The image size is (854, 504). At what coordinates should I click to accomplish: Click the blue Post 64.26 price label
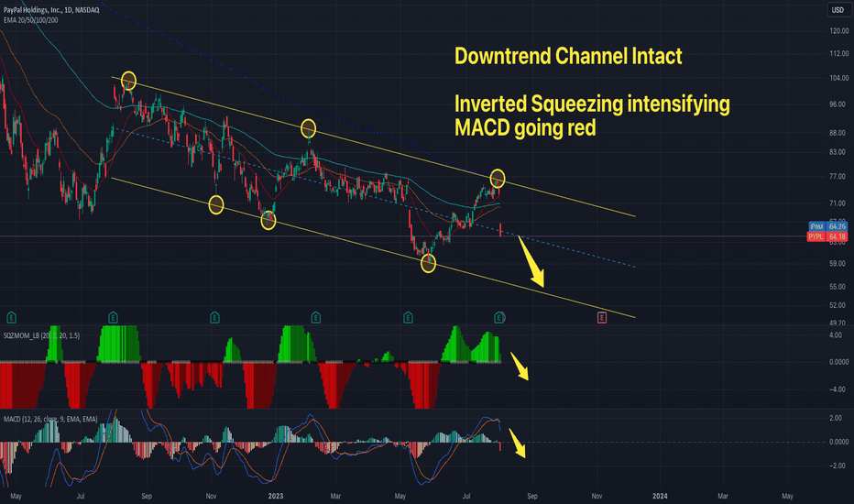827,226
